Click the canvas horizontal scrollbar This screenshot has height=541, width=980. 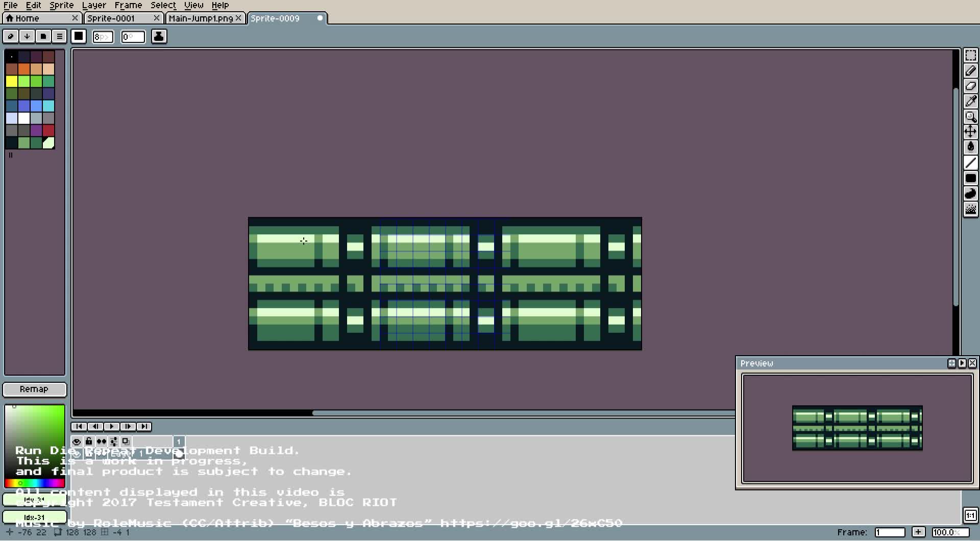523,413
